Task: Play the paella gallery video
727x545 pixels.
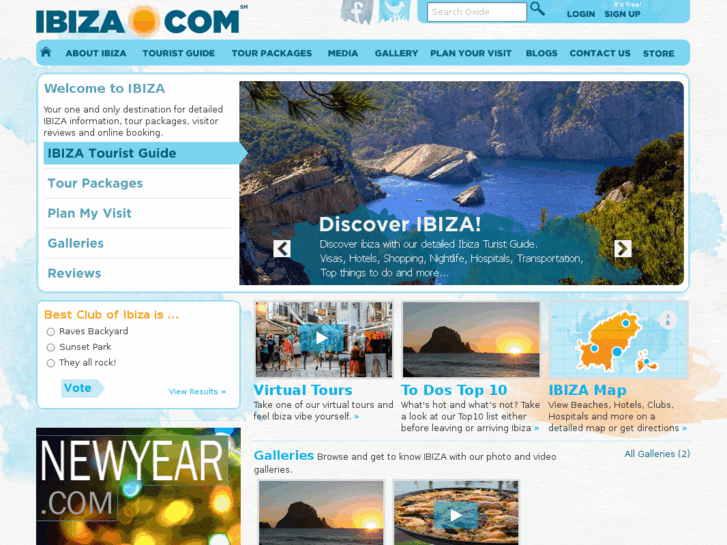Action: click(x=456, y=515)
